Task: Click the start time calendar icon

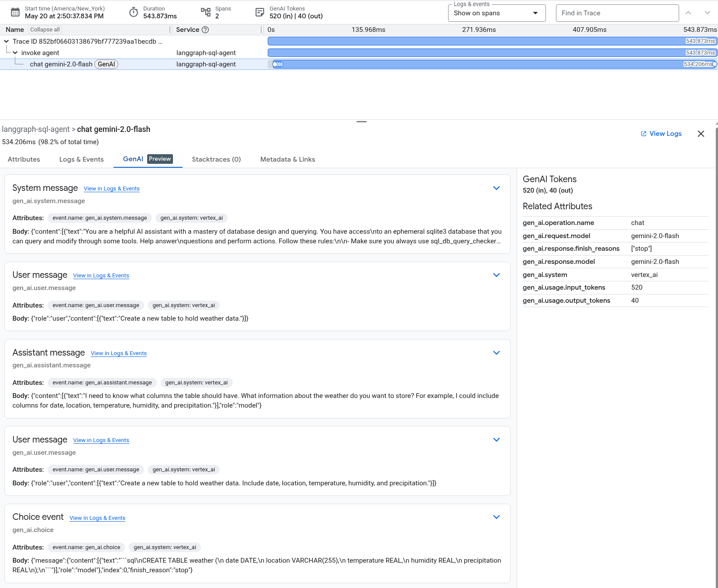Action: [x=15, y=13]
